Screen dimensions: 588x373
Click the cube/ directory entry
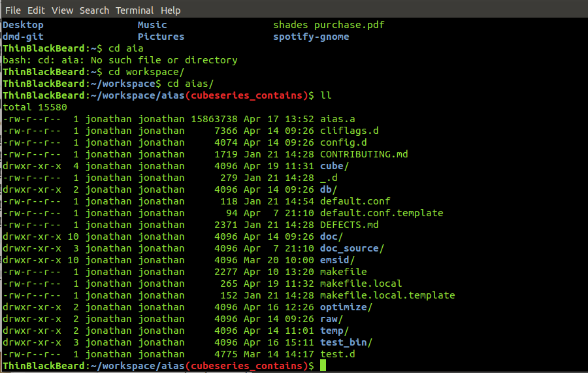335,166
